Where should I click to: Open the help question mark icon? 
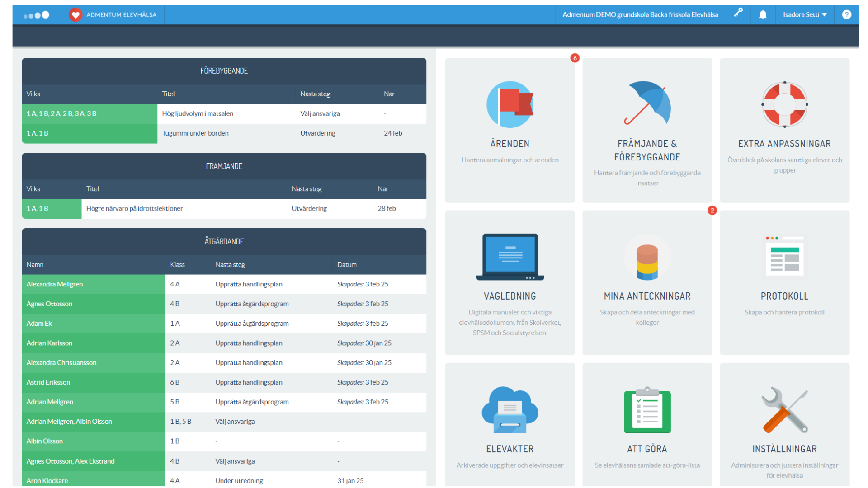coord(846,14)
